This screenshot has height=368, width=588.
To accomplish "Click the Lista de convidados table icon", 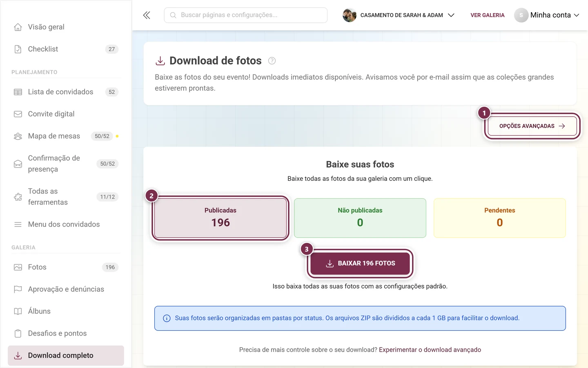I will [x=18, y=92].
